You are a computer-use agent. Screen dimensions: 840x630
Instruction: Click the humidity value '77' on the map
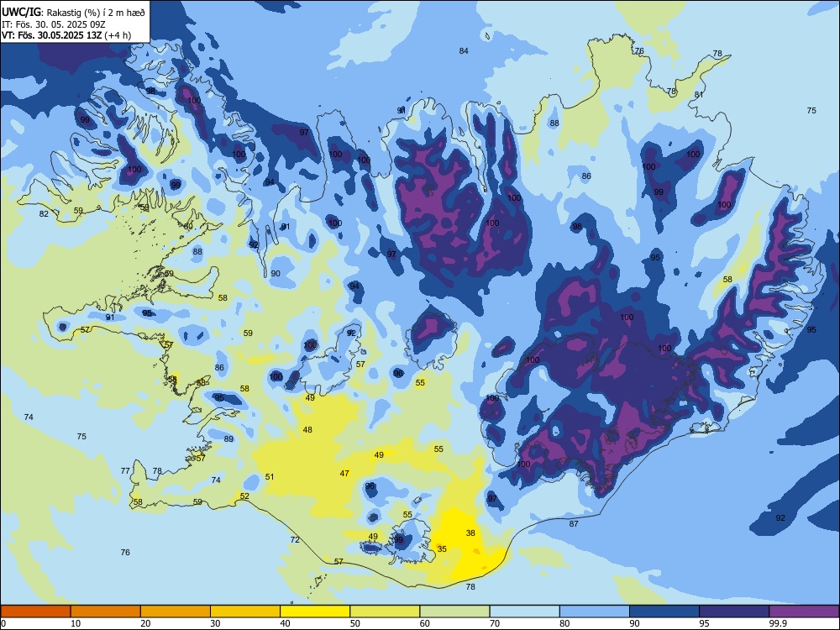[125, 471]
